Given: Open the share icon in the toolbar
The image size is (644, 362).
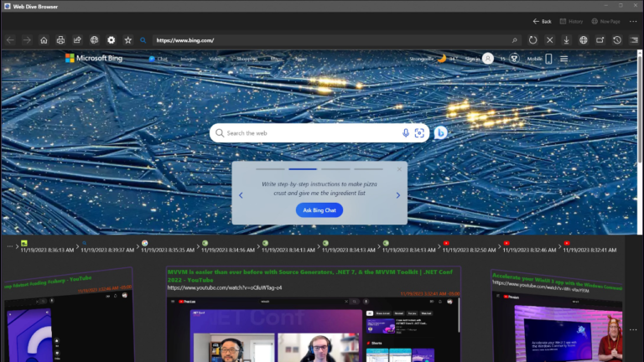Looking at the screenshot, I should [x=77, y=40].
